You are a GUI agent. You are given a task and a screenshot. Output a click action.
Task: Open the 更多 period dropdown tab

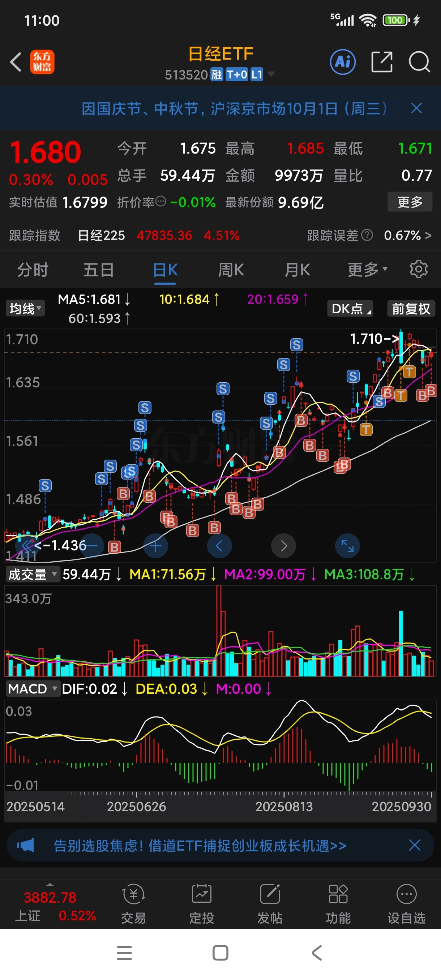tap(367, 270)
